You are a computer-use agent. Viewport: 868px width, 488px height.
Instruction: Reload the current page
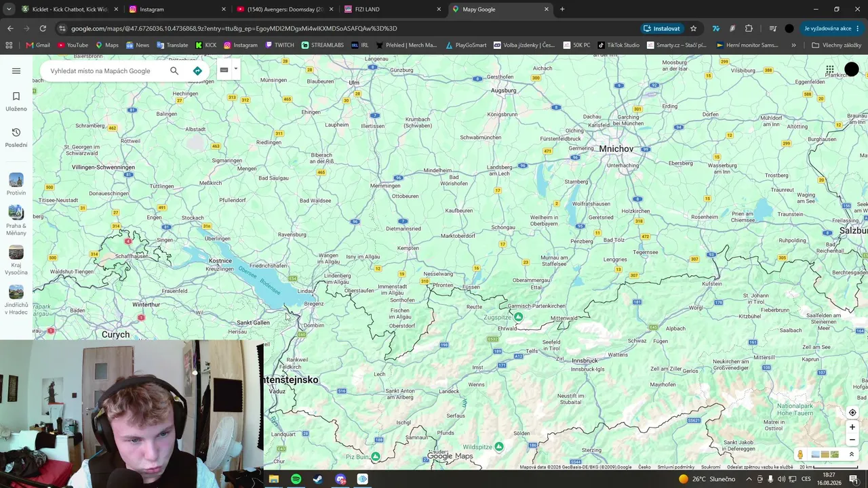43,28
